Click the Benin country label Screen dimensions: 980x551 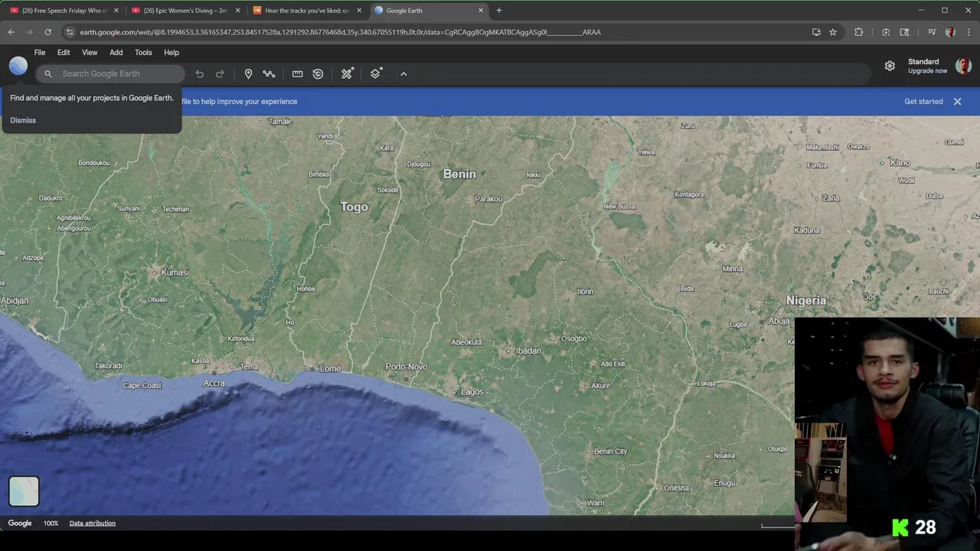coord(459,174)
